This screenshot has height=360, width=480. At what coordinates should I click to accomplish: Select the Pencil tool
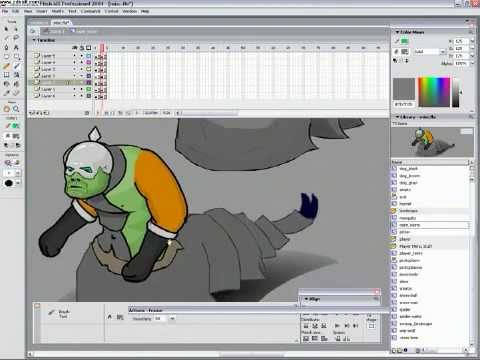(6, 66)
